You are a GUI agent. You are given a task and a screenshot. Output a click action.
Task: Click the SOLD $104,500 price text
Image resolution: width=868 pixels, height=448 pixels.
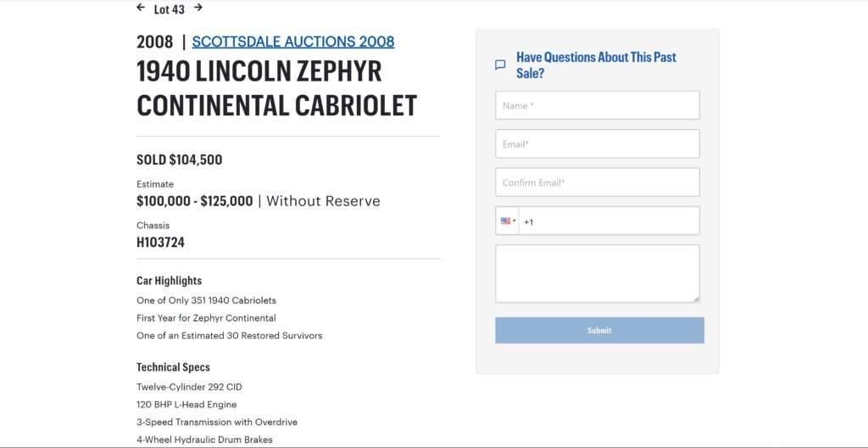coord(180,160)
